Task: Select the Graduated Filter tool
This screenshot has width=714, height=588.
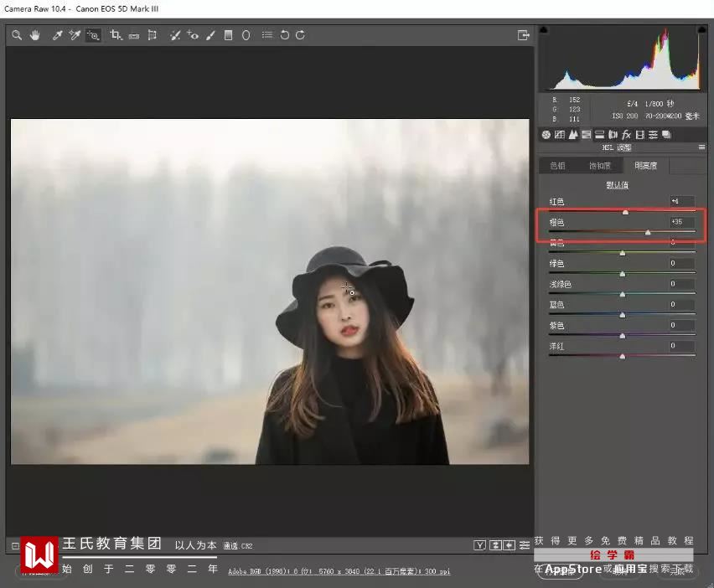Action: (x=229, y=35)
